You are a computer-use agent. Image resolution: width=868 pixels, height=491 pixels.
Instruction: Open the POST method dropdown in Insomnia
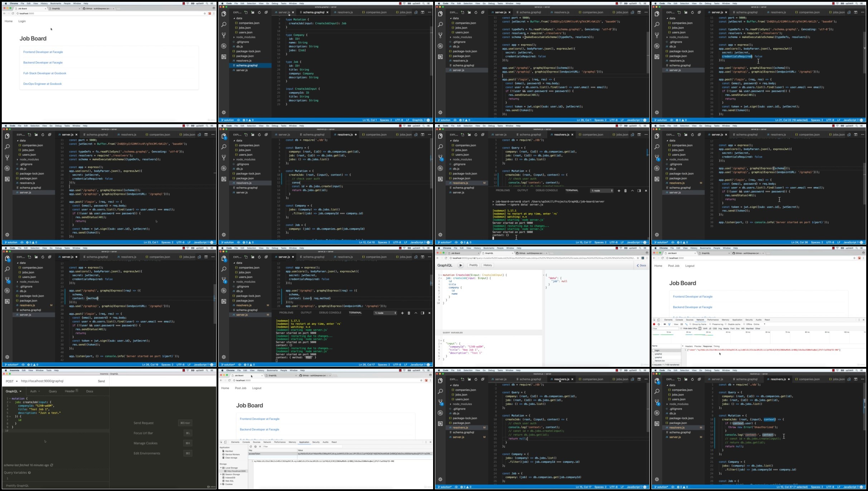[x=11, y=381]
